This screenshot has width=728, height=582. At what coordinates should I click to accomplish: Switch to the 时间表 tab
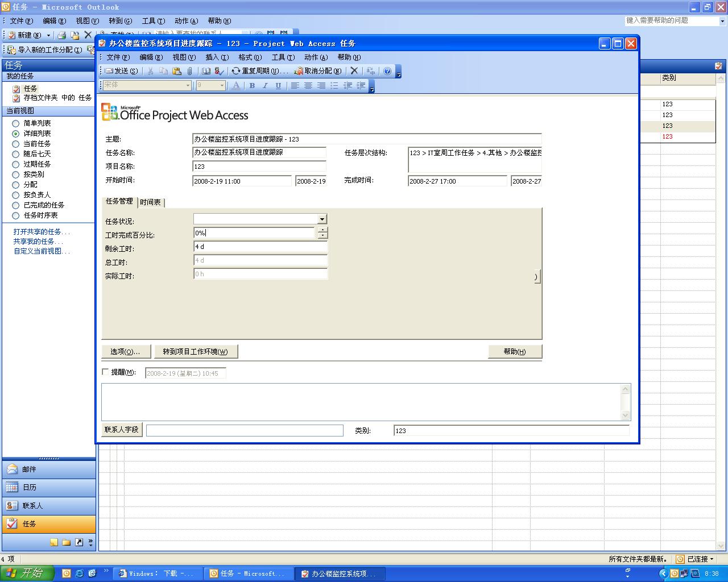[151, 202]
